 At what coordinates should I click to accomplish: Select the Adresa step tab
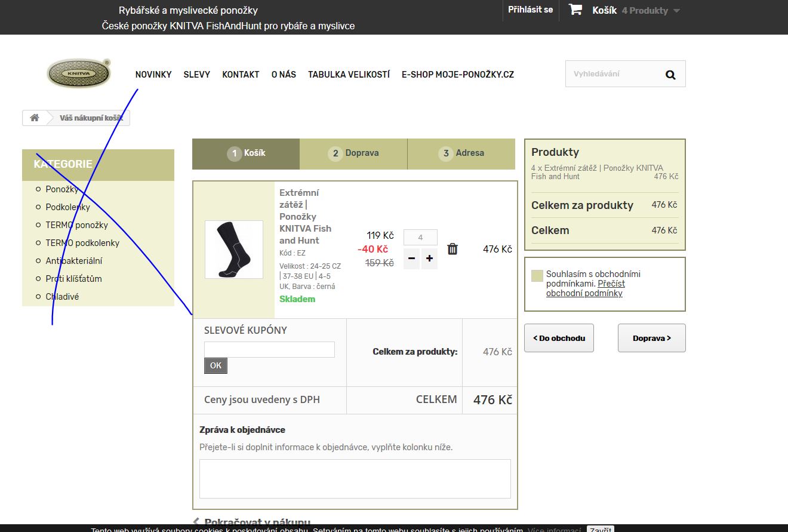pos(461,153)
